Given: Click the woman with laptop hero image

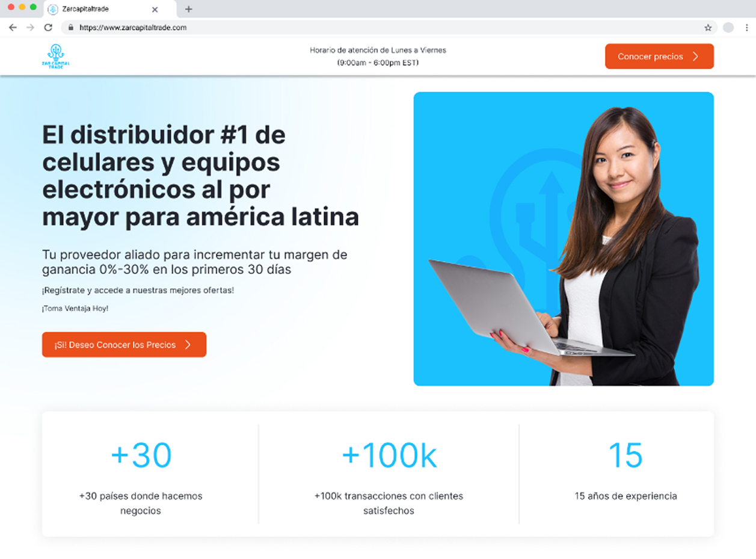Looking at the screenshot, I should (564, 239).
